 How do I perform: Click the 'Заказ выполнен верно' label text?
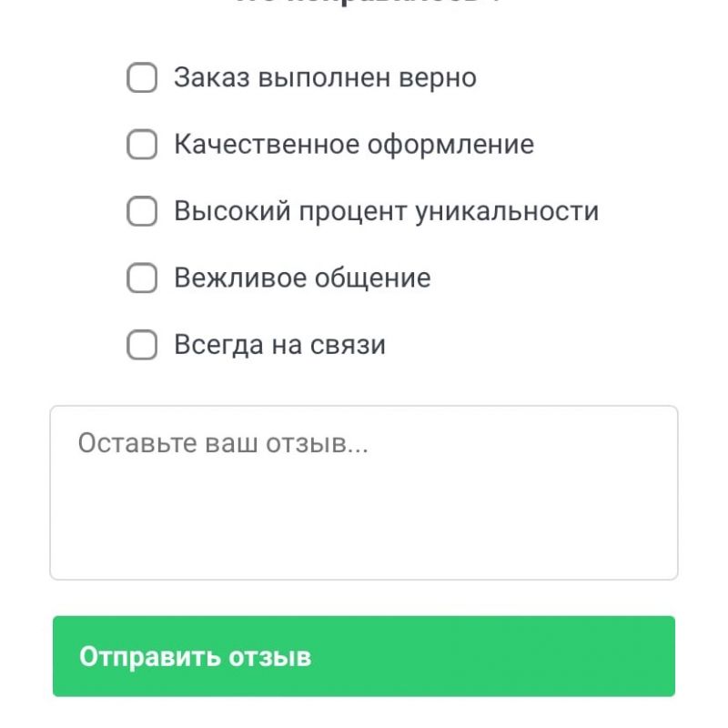[x=325, y=77]
